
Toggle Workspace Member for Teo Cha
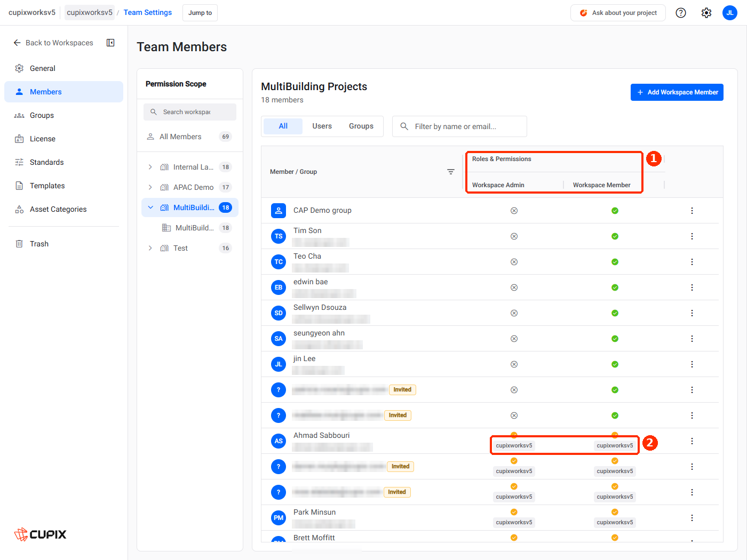point(615,262)
